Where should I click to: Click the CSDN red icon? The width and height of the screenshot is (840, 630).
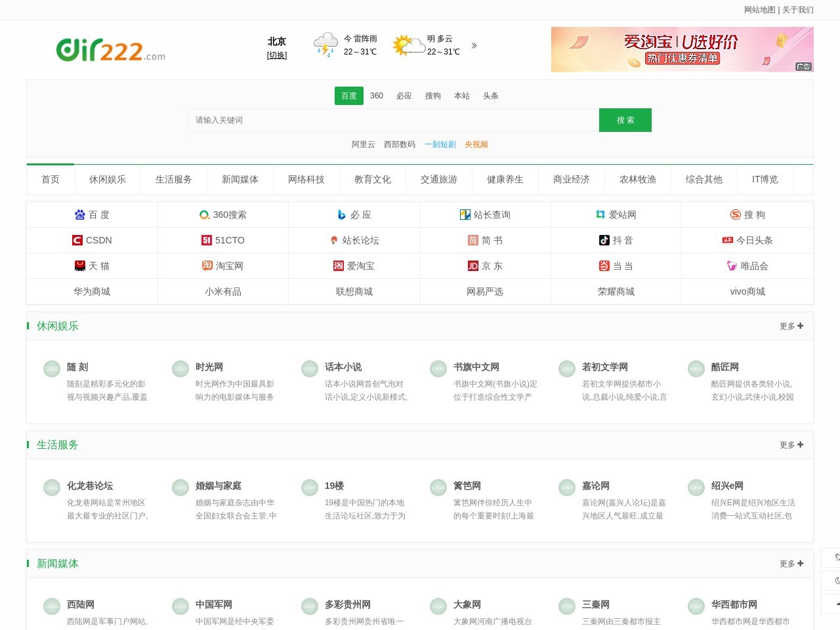pos(77,240)
